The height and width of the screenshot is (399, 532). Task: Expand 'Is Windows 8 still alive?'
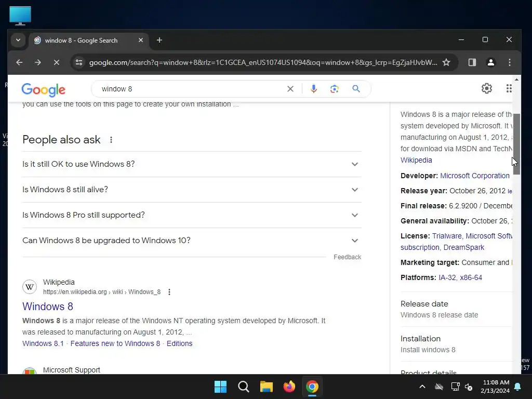tap(192, 190)
